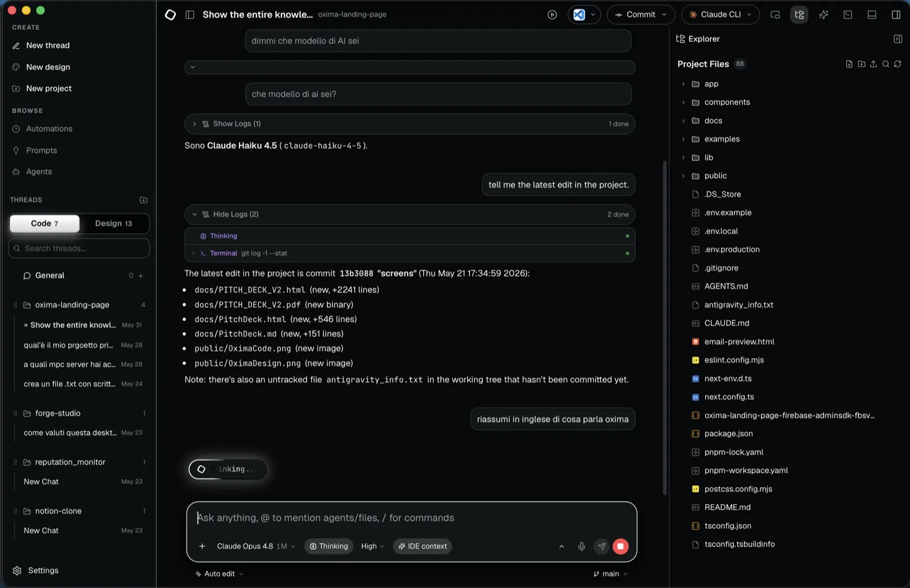Toggle IDE context chip
910x588 pixels.
point(423,546)
